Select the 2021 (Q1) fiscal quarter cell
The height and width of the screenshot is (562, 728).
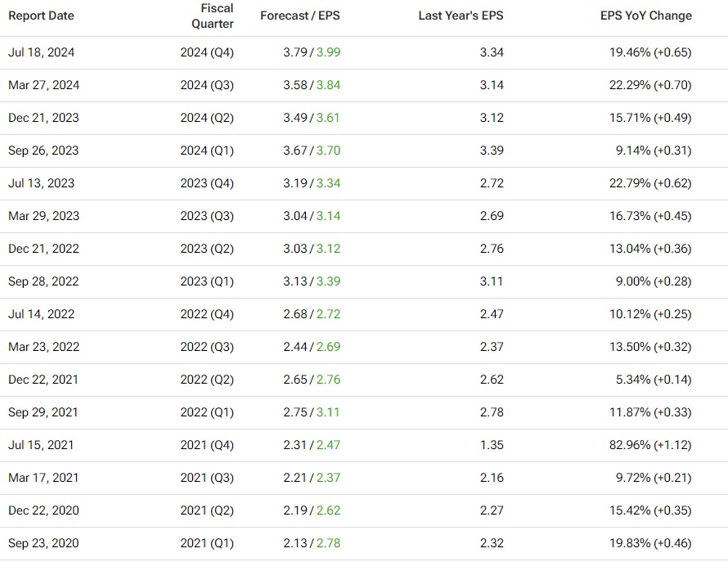coord(207,543)
